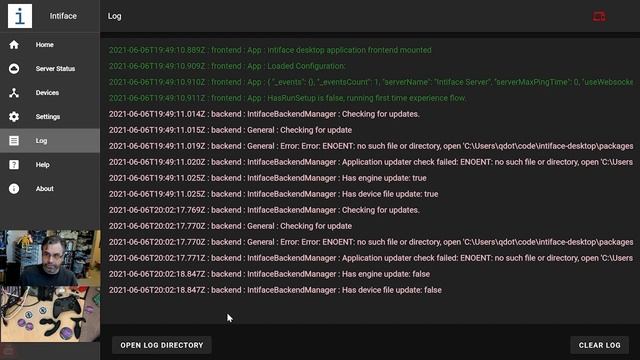Select the Log menu item
Image resolution: width=640 pixels, height=360 pixels.
[50, 141]
